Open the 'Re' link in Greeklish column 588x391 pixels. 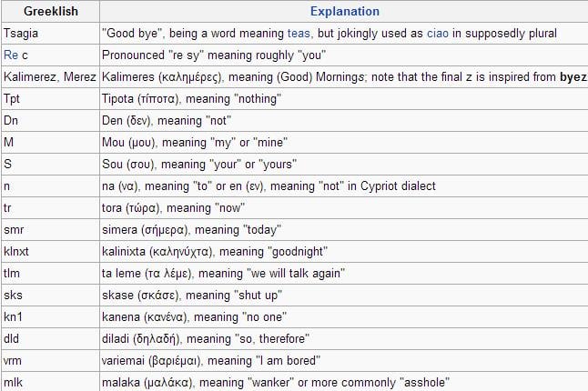pyautogui.click(x=11, y=55)
